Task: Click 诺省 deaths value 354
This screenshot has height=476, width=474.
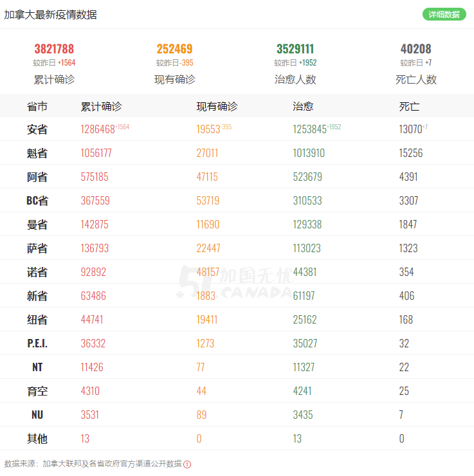Action: click(406, 272)
